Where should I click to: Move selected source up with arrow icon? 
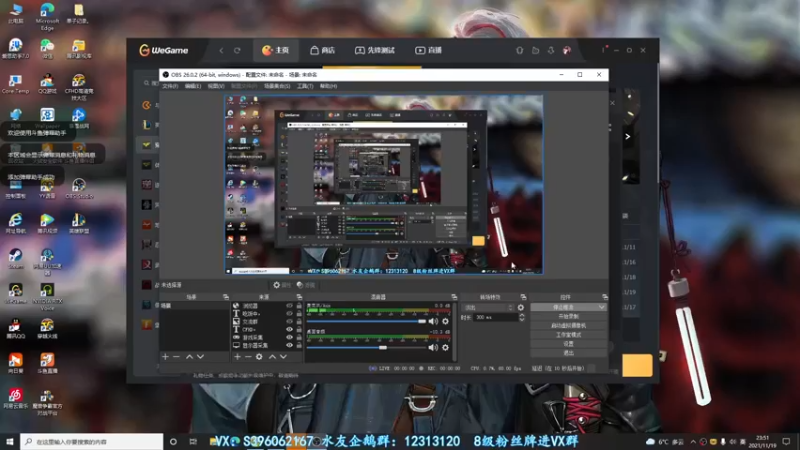[273, 356]
